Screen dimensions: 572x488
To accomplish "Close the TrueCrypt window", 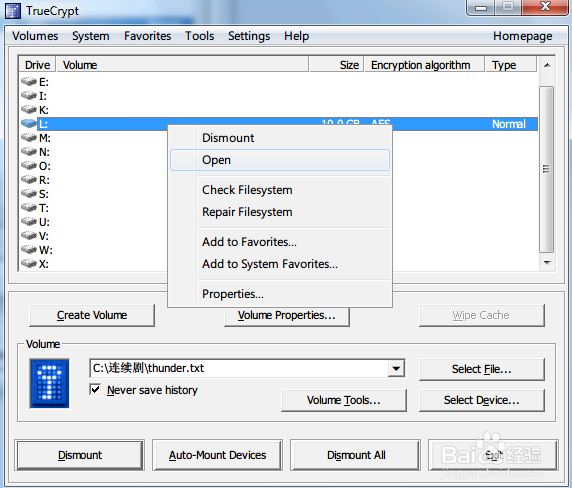I will tap(545, 7).
